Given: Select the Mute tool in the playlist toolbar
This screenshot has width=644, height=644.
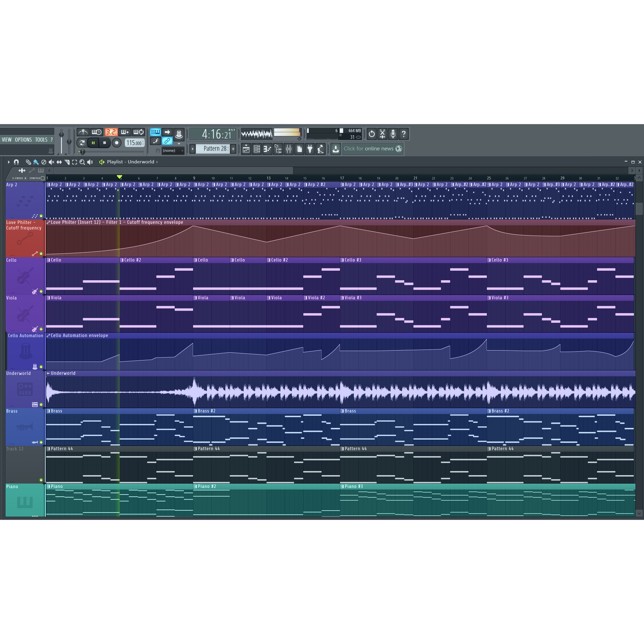Looking at the screenshot, I should pyautogui.click(x=51, y=162).
